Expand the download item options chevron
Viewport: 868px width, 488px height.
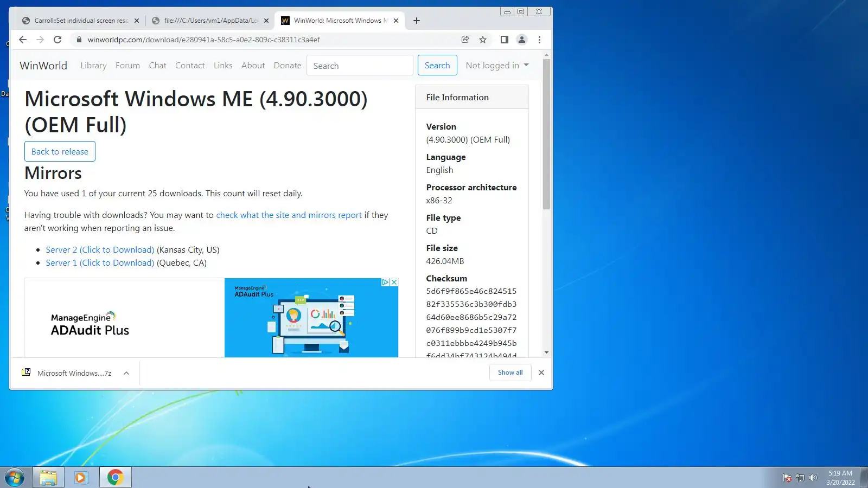click(x=126, y=373)
